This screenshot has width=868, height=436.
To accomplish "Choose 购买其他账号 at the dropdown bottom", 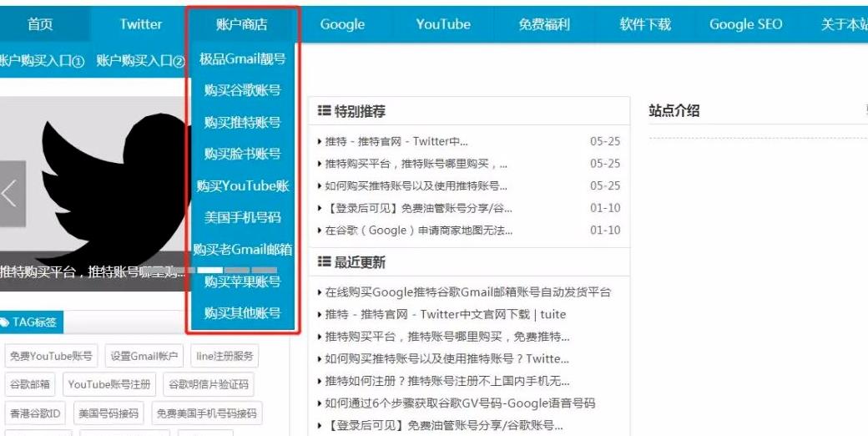I will pyautogui.click(x=242, y=312).
